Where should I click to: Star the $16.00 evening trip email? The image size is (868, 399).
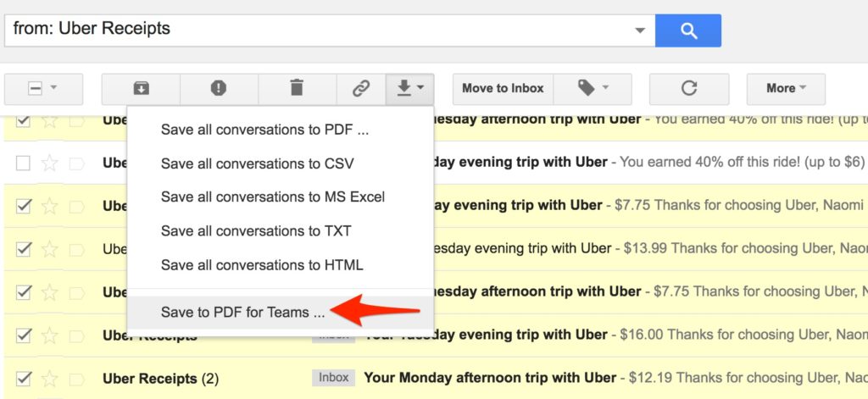point(50,335)
